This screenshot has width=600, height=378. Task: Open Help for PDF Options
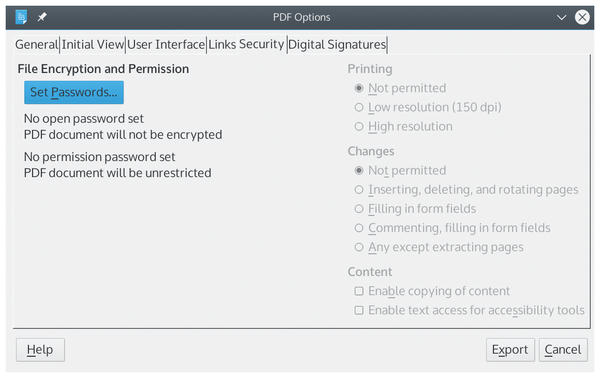pyautogui.click(x=40, y=350)
